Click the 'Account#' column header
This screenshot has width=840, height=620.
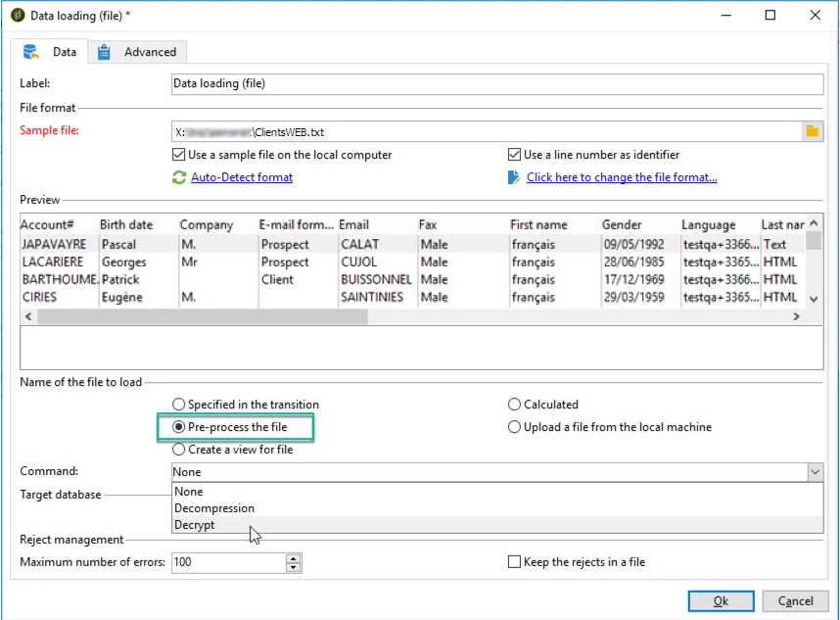pos(59,224)
